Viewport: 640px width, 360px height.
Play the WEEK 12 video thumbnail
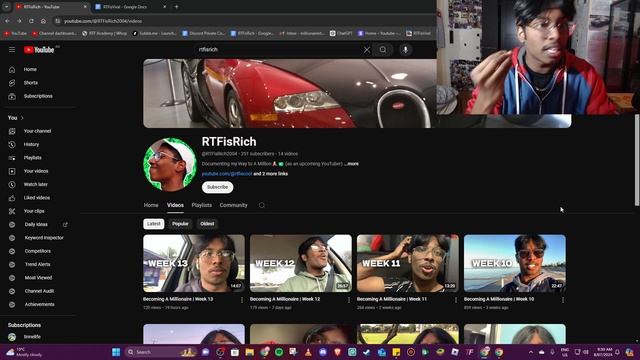pos(301,263)
